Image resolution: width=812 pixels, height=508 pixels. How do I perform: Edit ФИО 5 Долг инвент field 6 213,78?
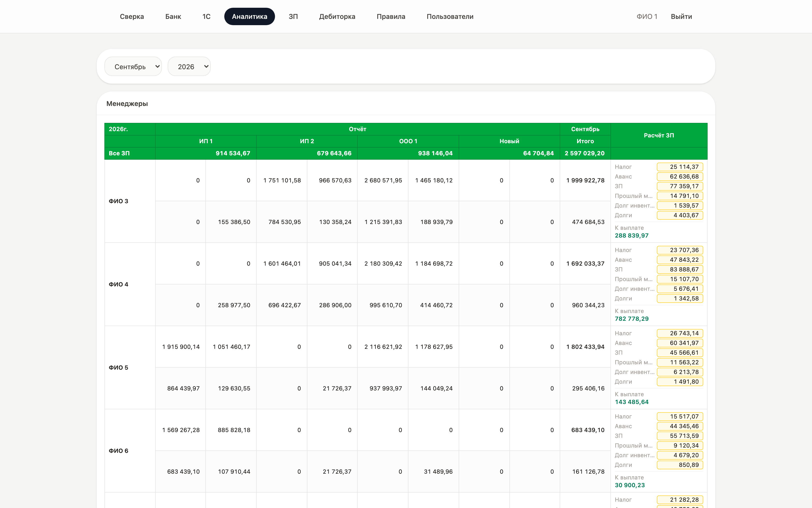click(x=680, y=372)
